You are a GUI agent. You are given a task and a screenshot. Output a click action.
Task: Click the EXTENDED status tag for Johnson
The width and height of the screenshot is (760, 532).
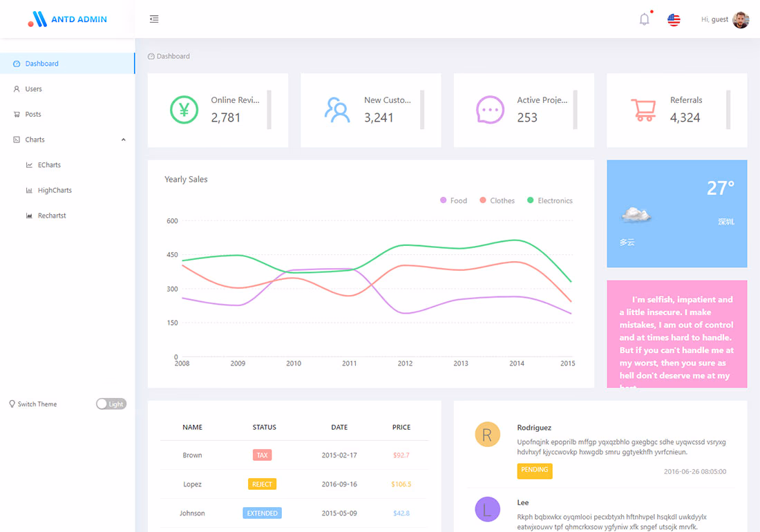tap(263, 513)
